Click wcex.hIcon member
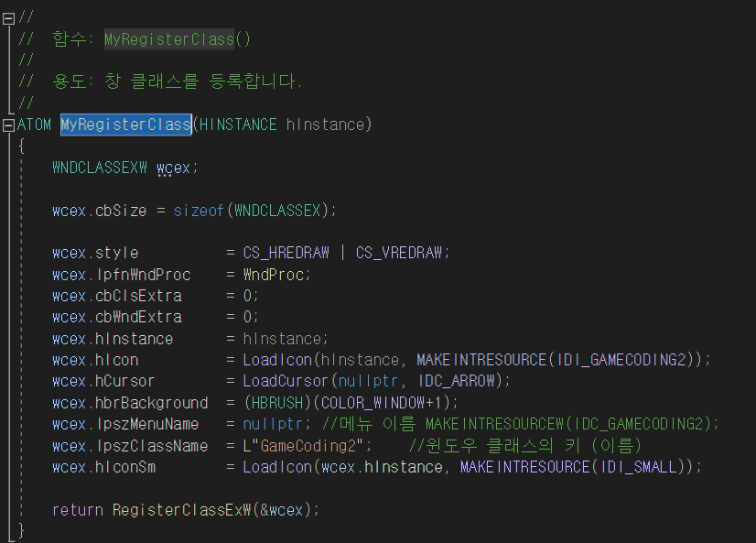This screenshot has height=543, width=756. (95, 360)
